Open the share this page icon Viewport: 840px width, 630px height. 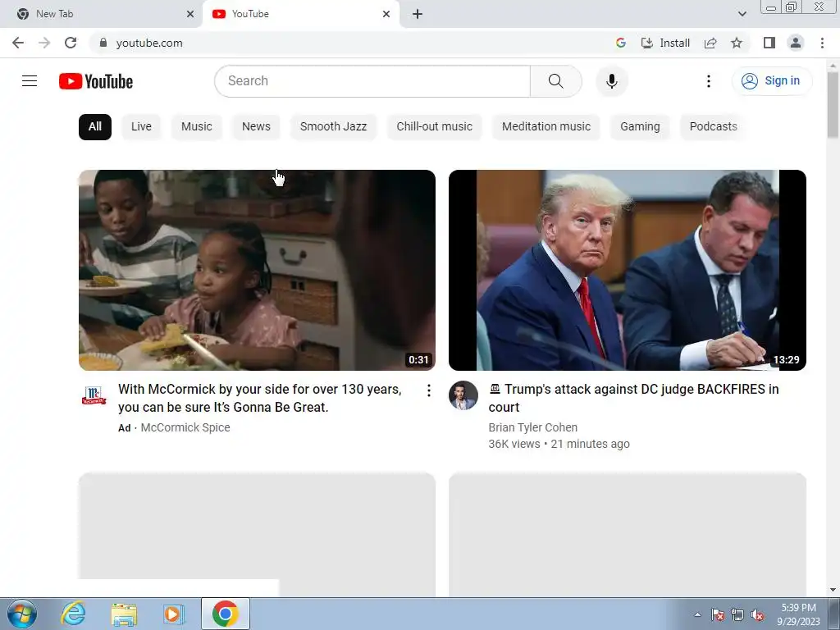pos(710,43)
